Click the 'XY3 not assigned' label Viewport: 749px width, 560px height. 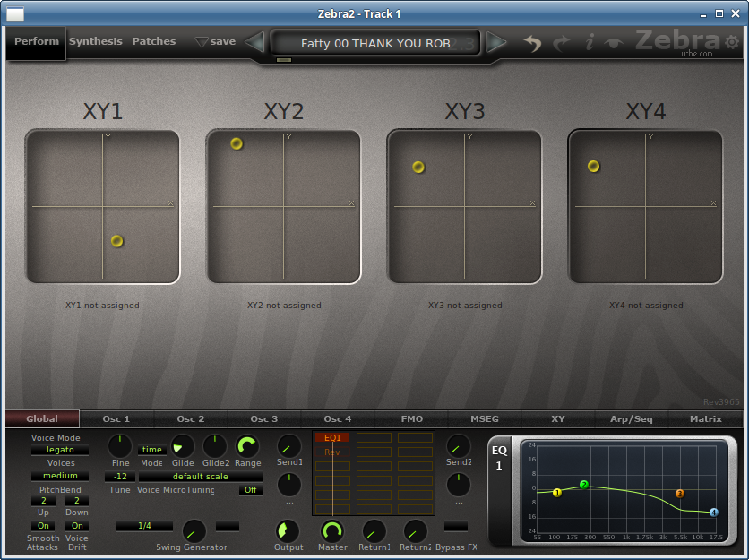click(x=465, y=305)
